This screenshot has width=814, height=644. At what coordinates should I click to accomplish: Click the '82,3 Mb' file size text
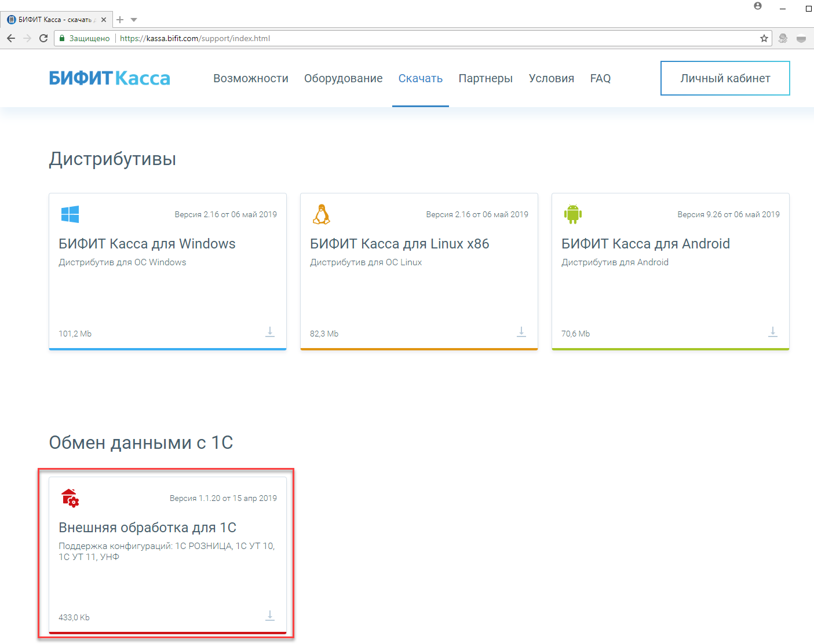click(x=324, y=334)
